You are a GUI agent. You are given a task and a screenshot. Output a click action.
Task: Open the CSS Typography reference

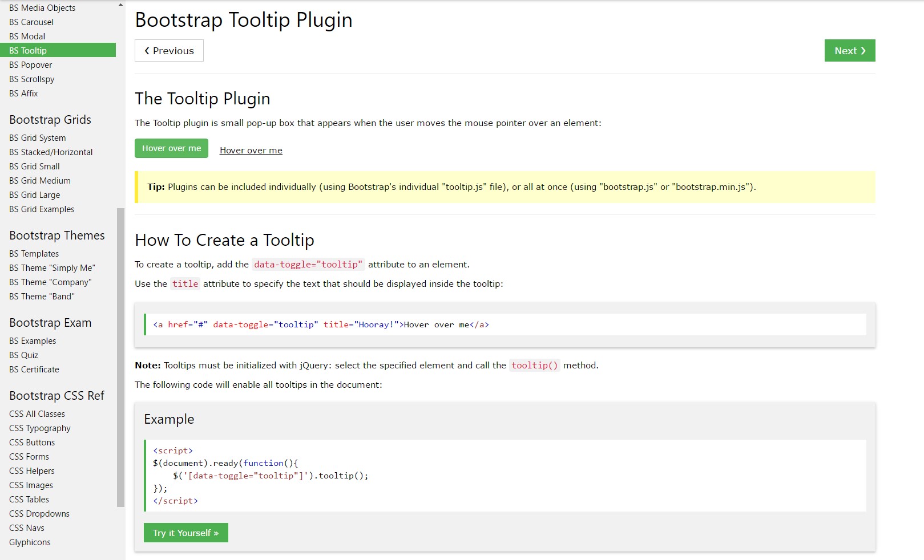click(x=39, y=428)
